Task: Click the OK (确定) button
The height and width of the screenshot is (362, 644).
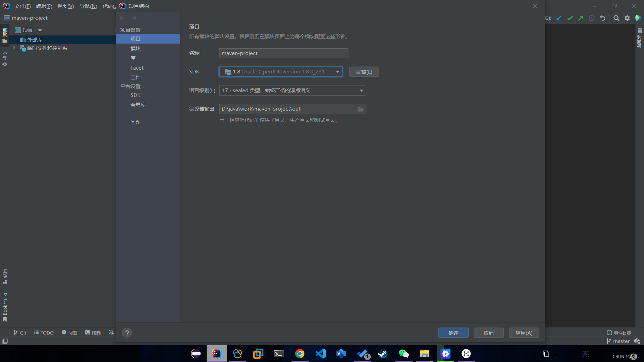Action: (x=453, y=333)
